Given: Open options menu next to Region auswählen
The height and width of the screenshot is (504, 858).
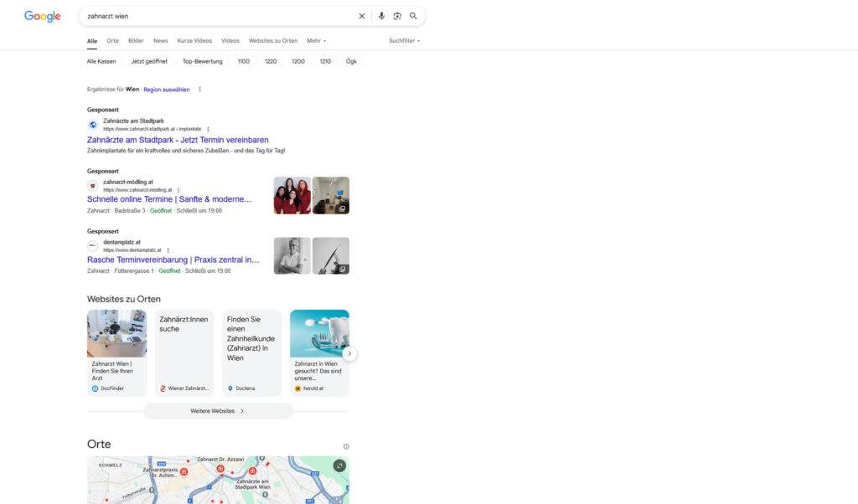Looking at the screenshot, I should tap(199, 90).
